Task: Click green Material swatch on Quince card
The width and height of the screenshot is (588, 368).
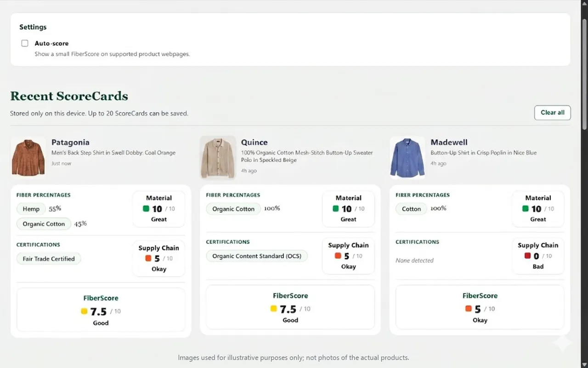Action: tap(336, 208)
